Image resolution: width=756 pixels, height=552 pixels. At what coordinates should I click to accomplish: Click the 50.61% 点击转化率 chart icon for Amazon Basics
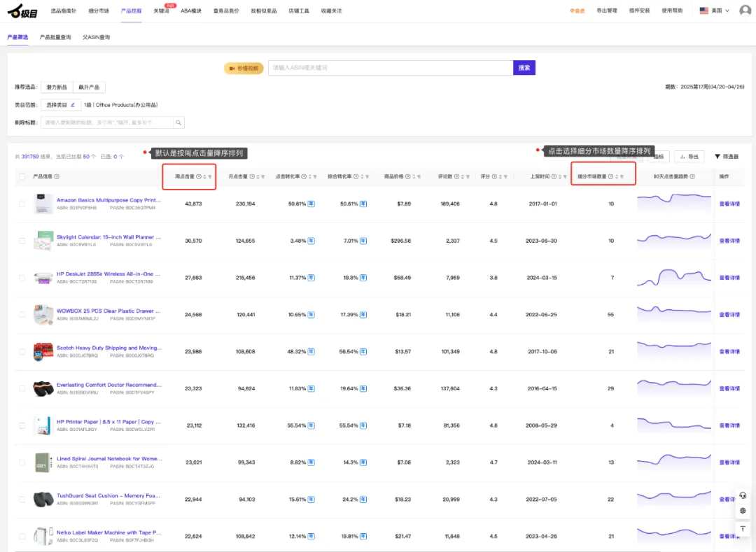coord(311,204)
